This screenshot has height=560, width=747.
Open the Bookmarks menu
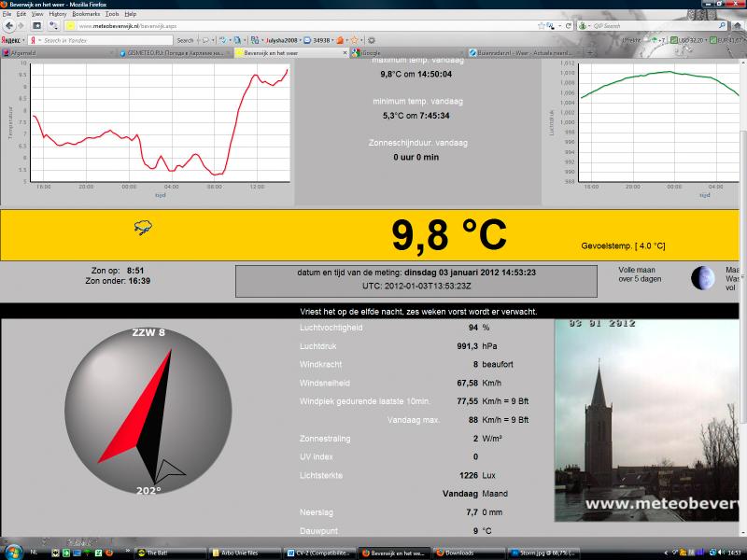coord(86,14)
